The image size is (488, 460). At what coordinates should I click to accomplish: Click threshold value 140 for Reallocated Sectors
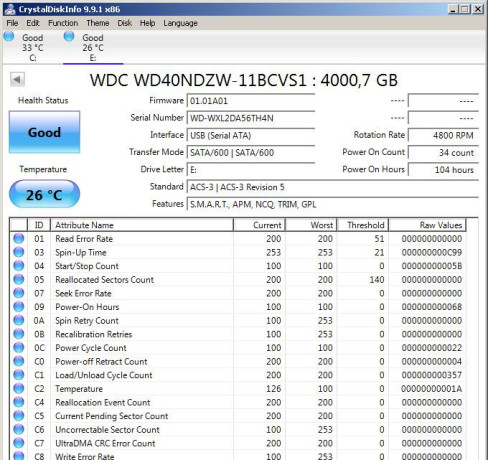coord(377,280)
